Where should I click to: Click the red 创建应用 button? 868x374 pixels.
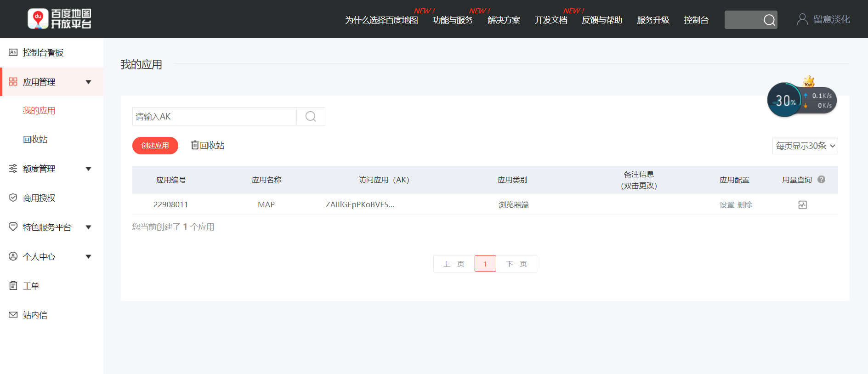pyautogui.click(x=155, y=146)
